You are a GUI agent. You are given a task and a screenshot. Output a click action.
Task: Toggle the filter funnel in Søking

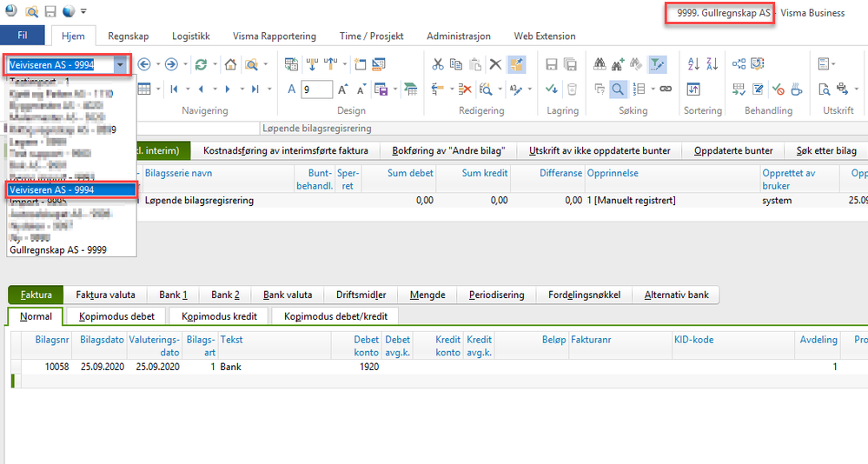pos(657,64)
